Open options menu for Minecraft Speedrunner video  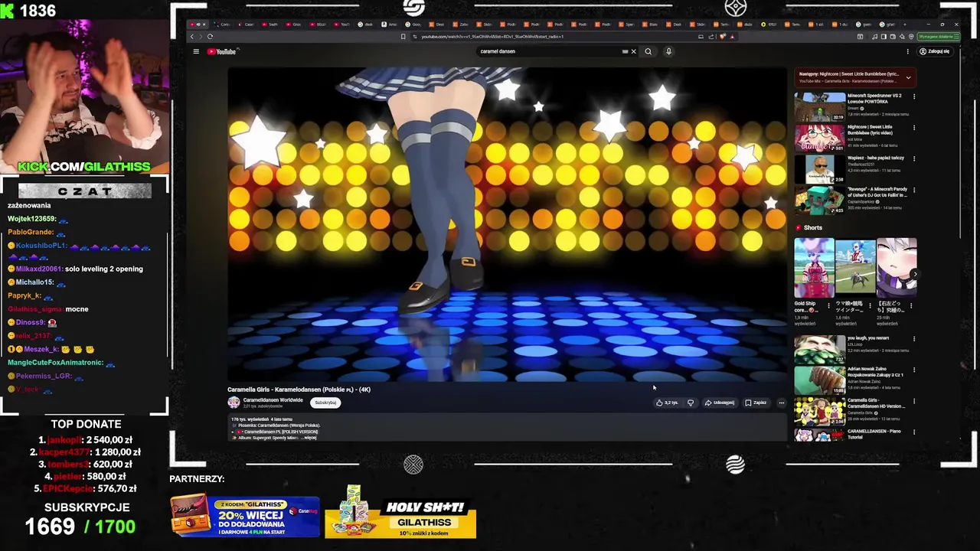913,96
